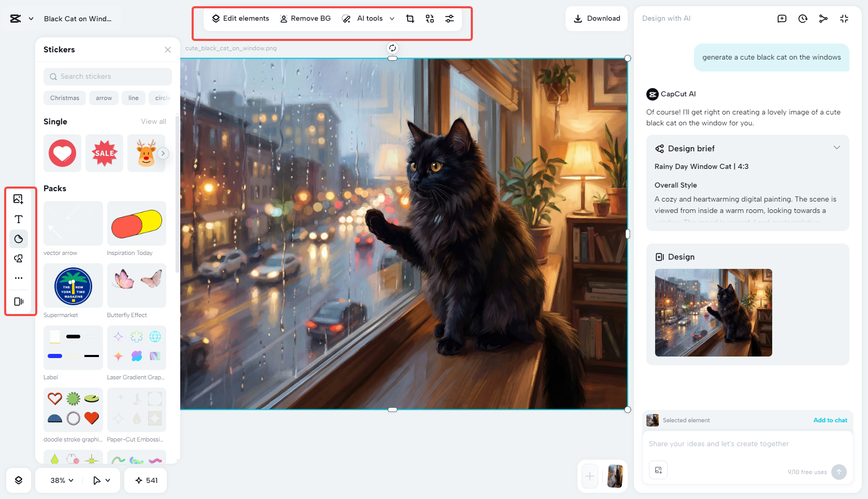Open the pointer tool dropdown

pyautogui.click(x=102, y=480)
